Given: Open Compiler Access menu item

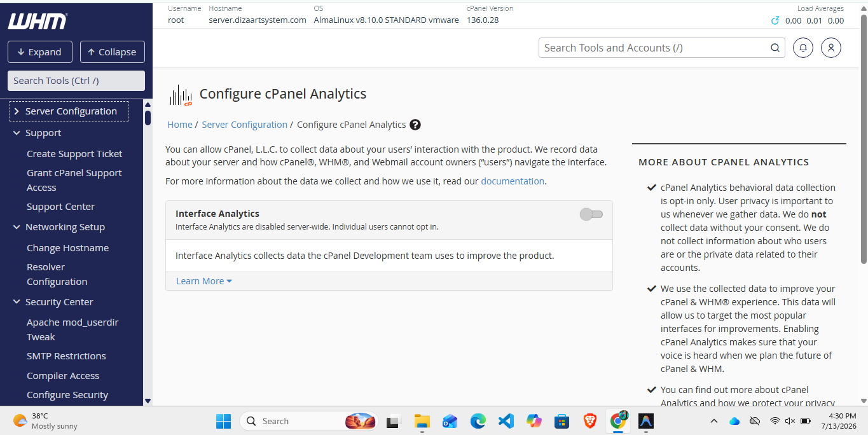Looking at the screenshot, I should click(63, 376).
